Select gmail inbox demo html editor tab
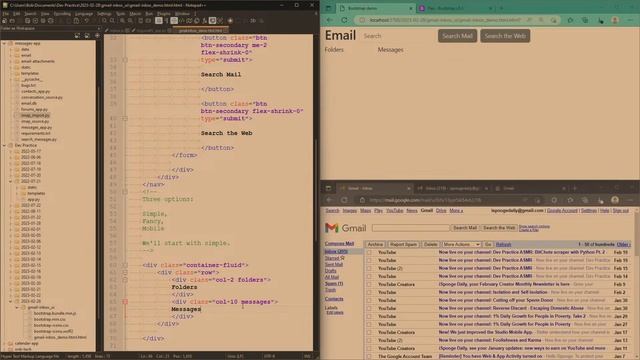Image resolution: width=640 pixels, height=360 pixels. click(200, 31)
